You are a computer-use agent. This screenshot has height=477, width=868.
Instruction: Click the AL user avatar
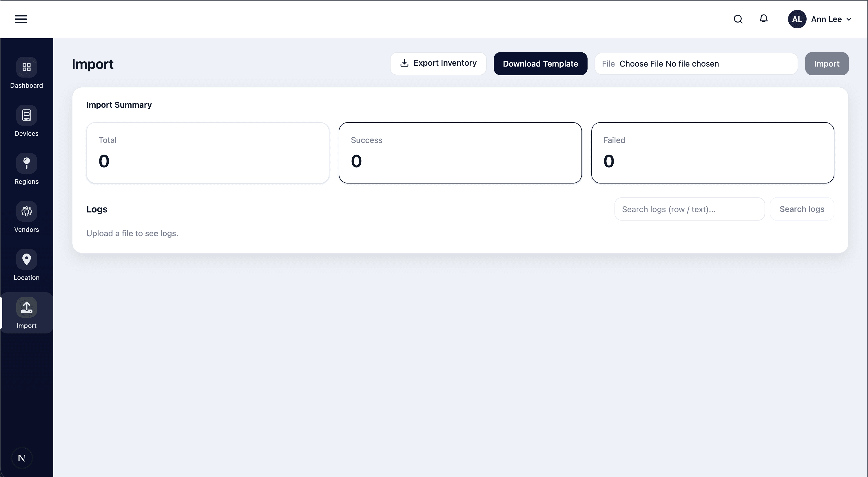[796, 19]
